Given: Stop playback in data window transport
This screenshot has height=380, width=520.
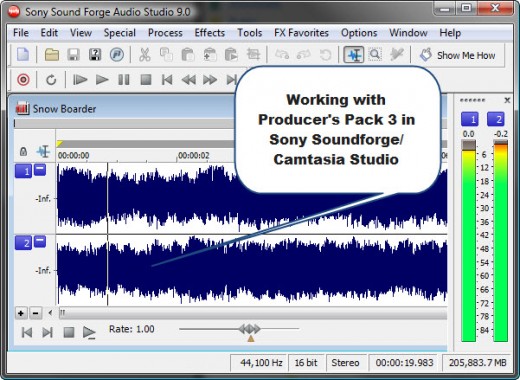Looking at the screenshot, I should coord(69,332).
